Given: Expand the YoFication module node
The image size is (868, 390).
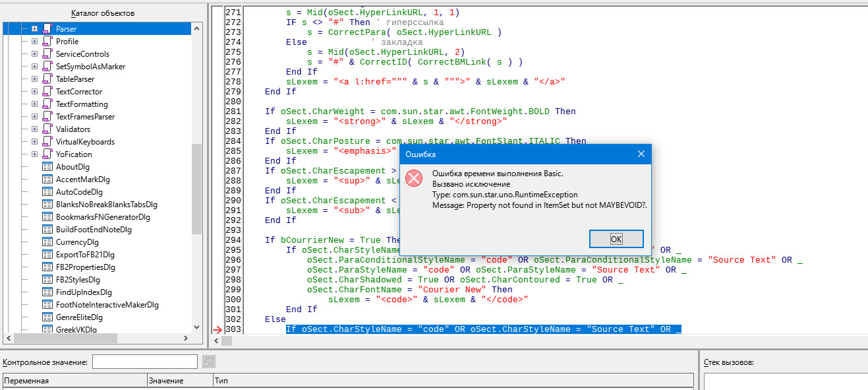Looking at the screenshot, I should click(x=34, y=154).
